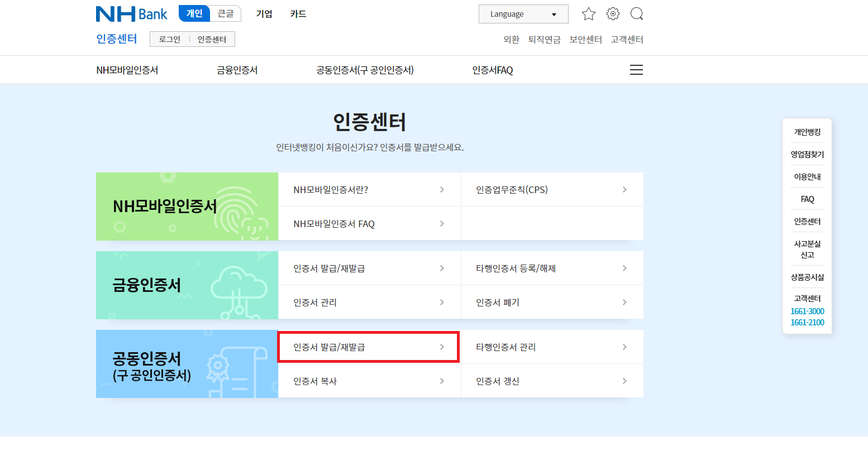This screenshot has height=456, width=868.
Task: Open settings gear icon in header
Action: (x=613, y=14)
